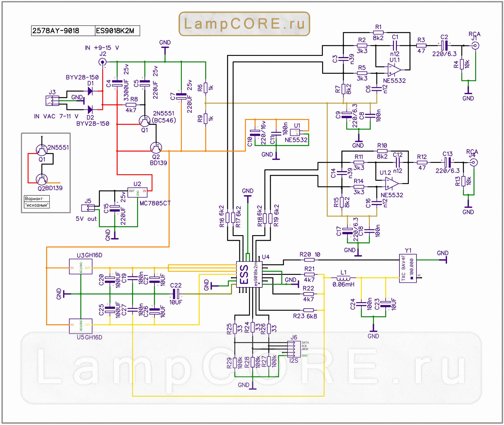Click the Y1 TXC oscillator block
This screenshot has height=425, width=504.
pos(408,268)
